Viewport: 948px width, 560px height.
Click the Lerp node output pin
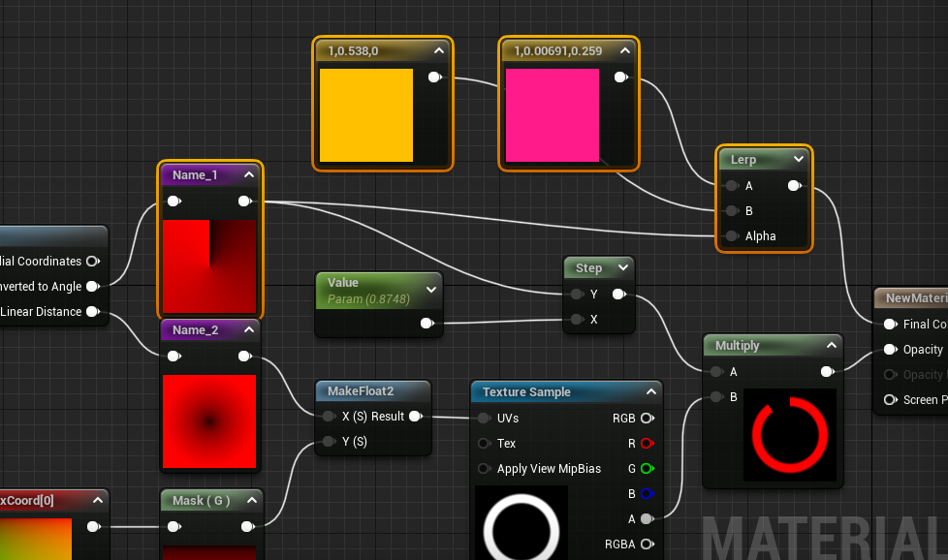795,185
